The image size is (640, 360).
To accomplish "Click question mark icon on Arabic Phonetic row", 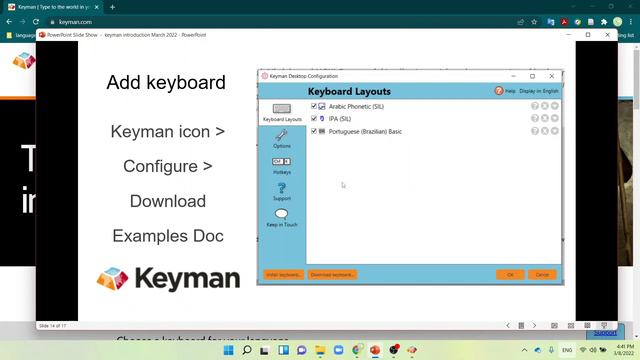I will 535,106.
